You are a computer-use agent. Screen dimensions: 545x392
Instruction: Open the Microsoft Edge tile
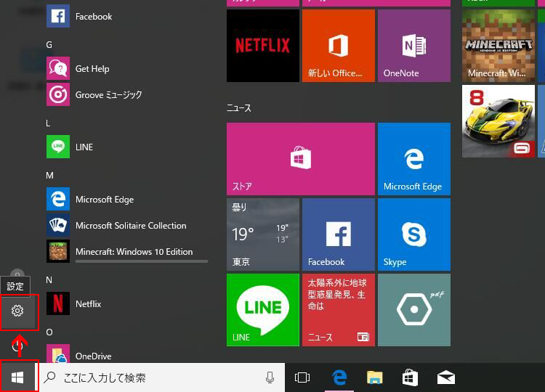pyautogui.click(x=414, y=159)
